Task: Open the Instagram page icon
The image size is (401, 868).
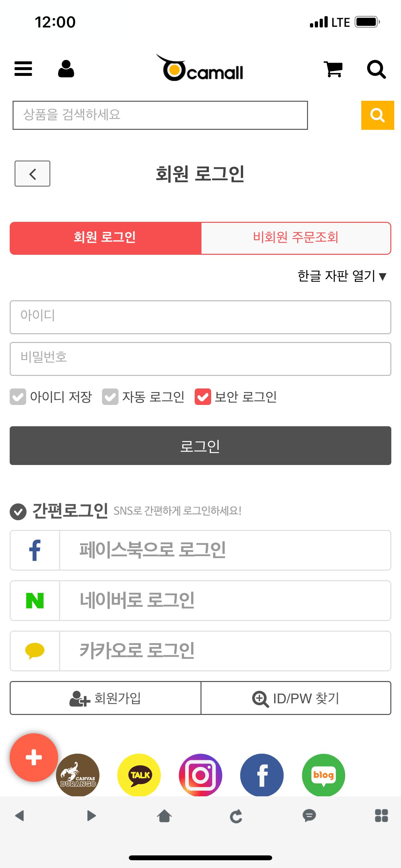Action: pos(200,775)
